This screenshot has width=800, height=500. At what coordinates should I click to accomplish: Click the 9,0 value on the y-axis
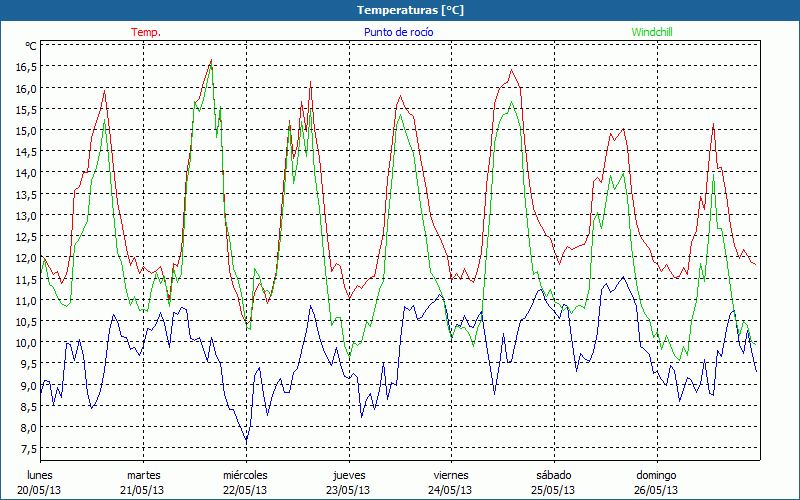point(26,385)
